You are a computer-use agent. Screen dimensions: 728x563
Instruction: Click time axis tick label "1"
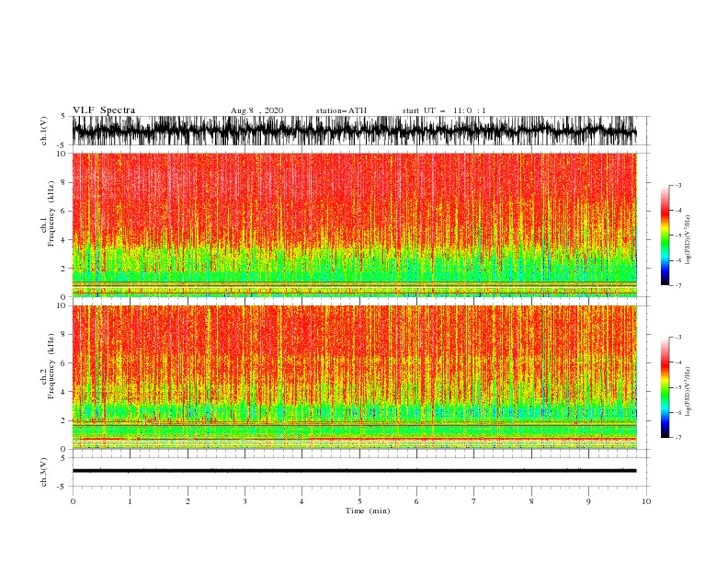[130, 501]
